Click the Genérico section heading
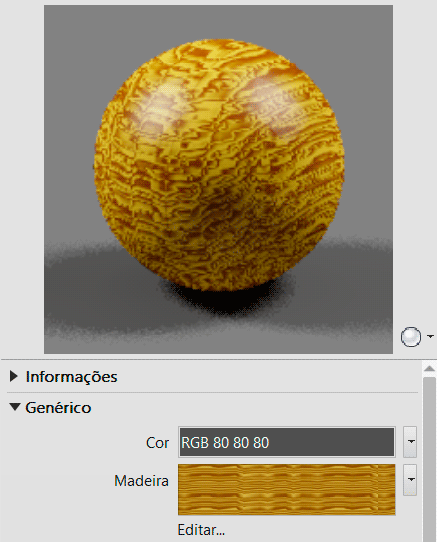Screen dimensions: 437x542 coord(58,408)
